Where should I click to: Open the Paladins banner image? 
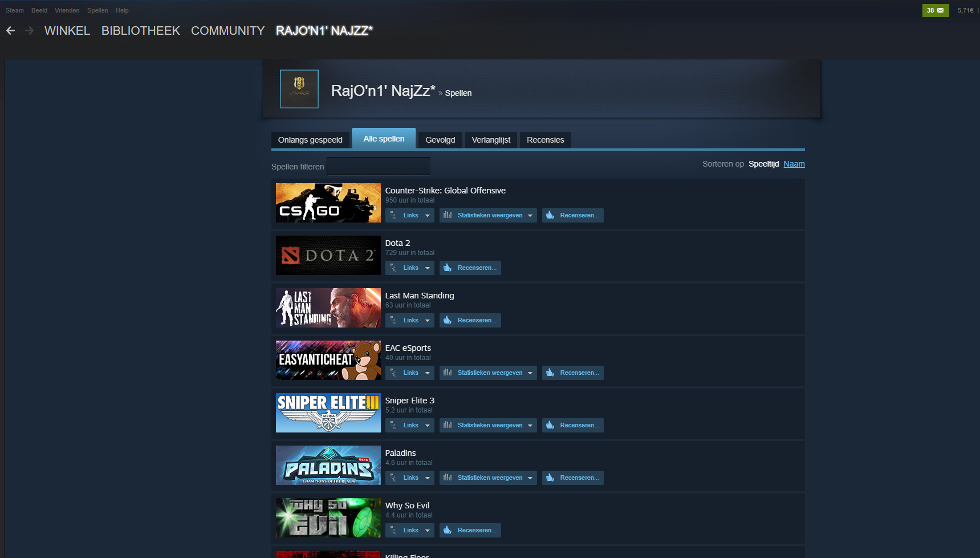[328, 465]
